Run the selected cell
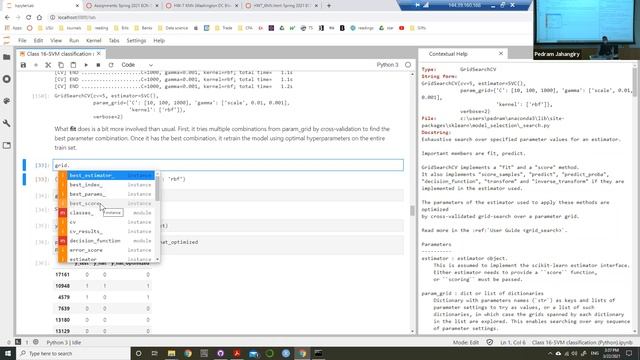This screenshot has height=360, width=640. click(x=86, y=65)
